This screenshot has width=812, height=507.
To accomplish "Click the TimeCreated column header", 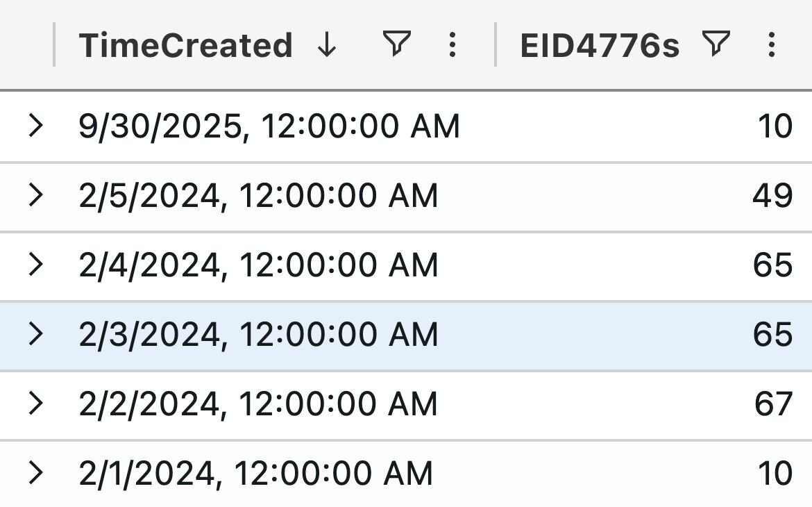I will click(x=186, y=45).
